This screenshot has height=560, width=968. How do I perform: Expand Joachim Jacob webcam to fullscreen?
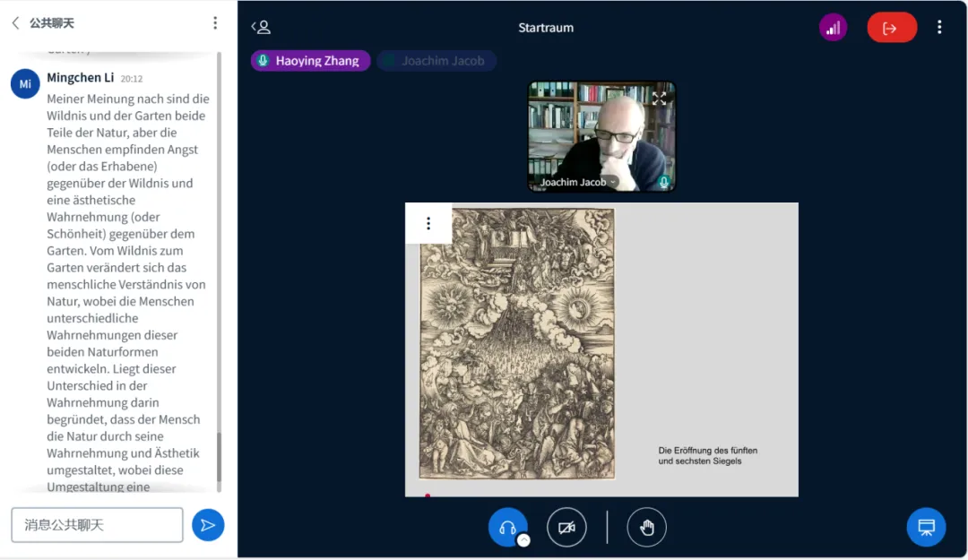click(659, 99)
